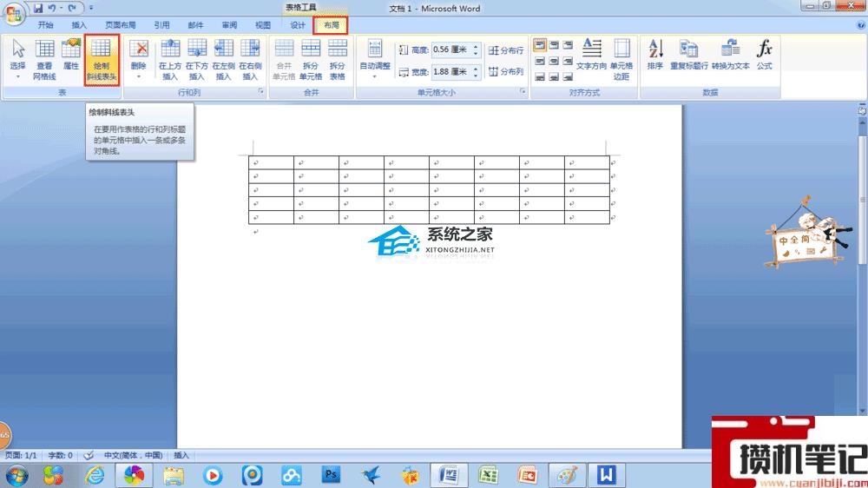868x488 pixels.
Task: Switch to the References (引用) tab
Action: tap(161, 25)
